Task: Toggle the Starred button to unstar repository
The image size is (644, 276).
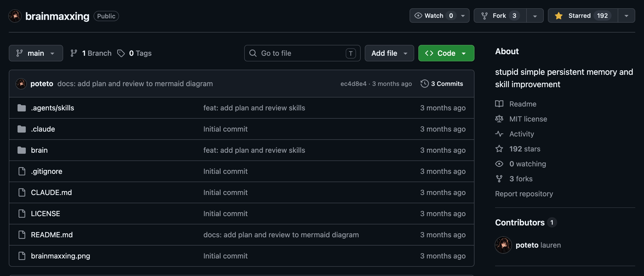Action: click(583, 15)
